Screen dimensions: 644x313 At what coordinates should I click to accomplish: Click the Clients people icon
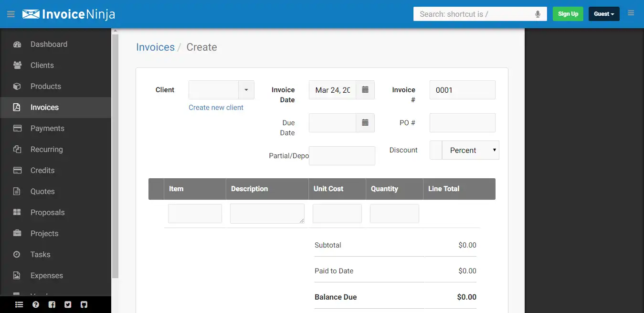(18, 65)
